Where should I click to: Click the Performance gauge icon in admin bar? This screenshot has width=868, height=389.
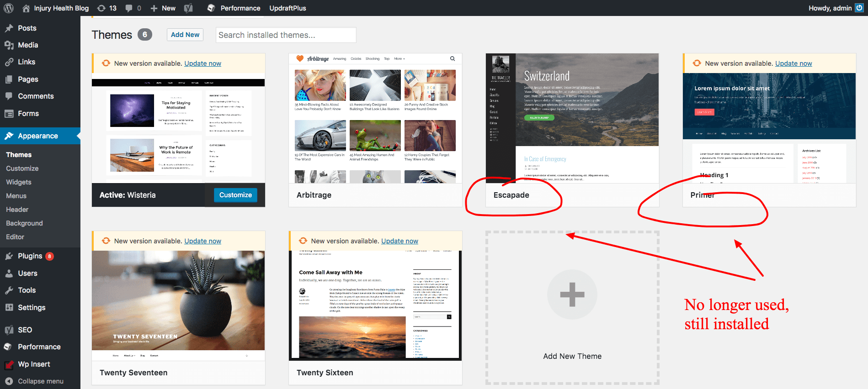point(211,8)
